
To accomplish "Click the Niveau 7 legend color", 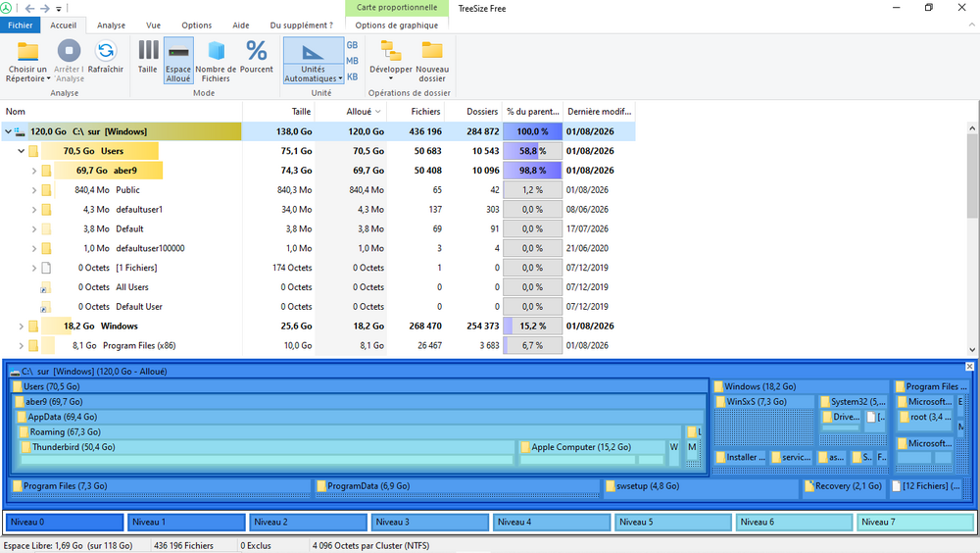I will click(915, 522).
